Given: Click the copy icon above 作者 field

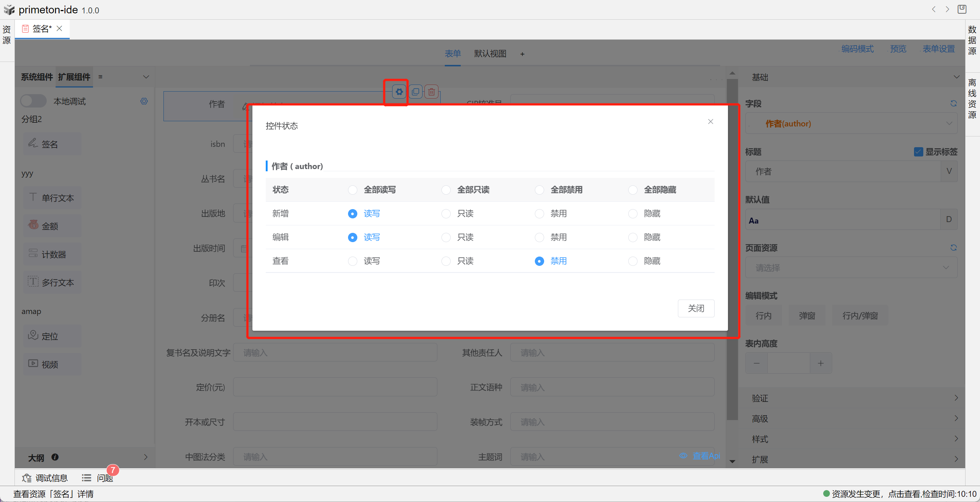Looking at the screenshot, I should [415, 92].
